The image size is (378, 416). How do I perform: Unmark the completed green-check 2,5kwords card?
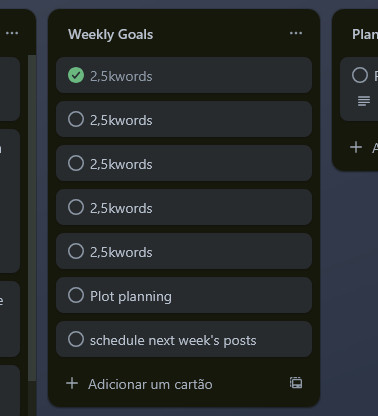76,75
